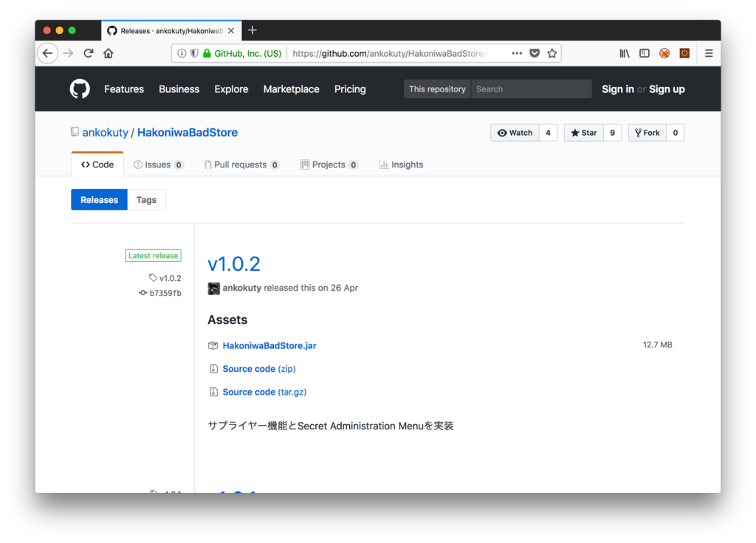Switch to the Projects tab
Image resolution: width=756 pixels, height=543 pixels.
coord(329,165)
